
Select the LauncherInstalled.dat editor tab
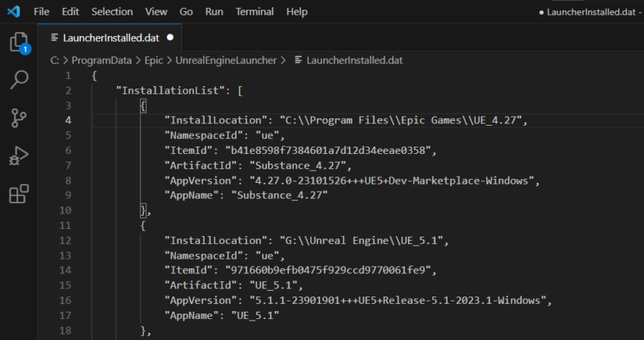click(110, 38)
